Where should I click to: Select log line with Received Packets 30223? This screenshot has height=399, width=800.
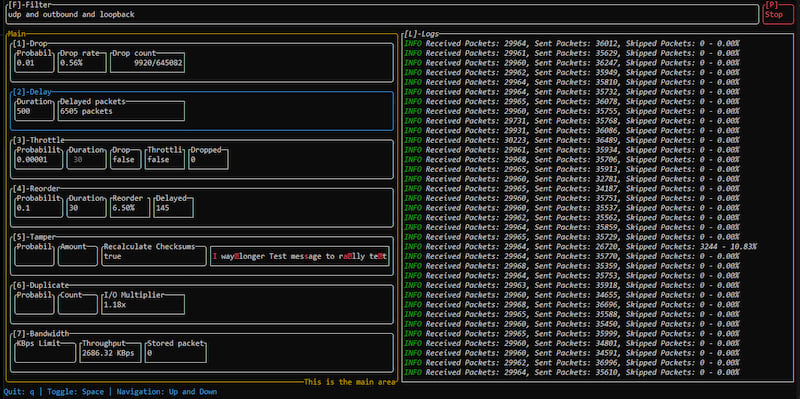571,140
